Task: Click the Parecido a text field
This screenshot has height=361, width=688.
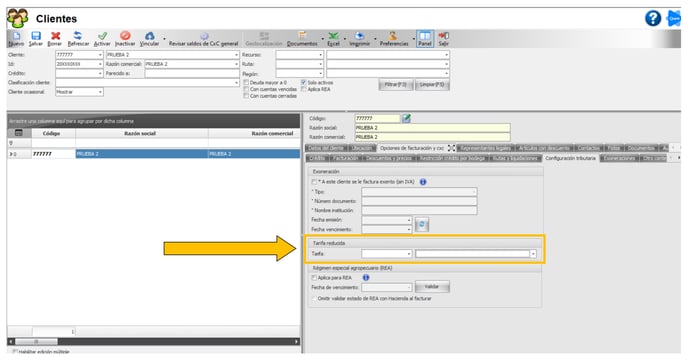Action: pyautogui.click(x=192, y=74)
